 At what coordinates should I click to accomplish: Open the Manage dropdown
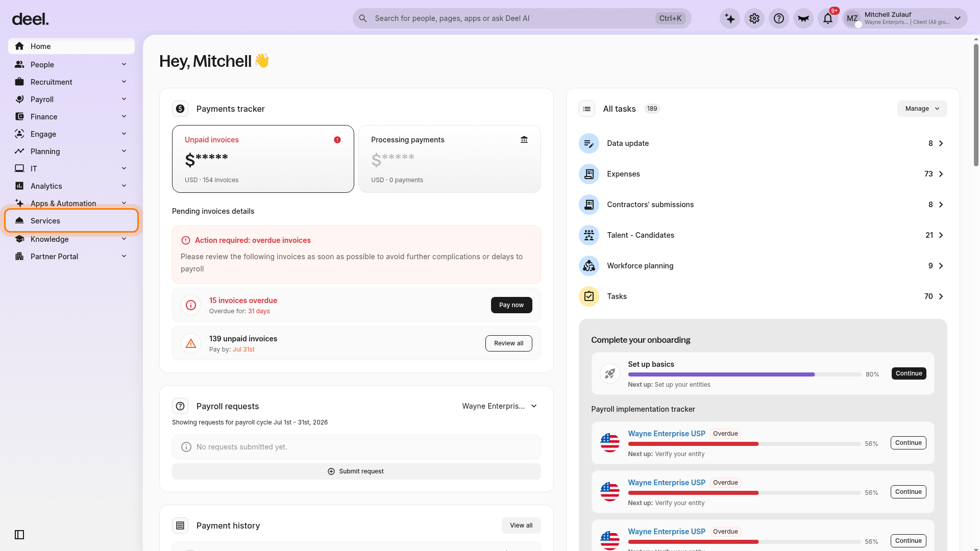pyautogui.click(x=922, y=109)
